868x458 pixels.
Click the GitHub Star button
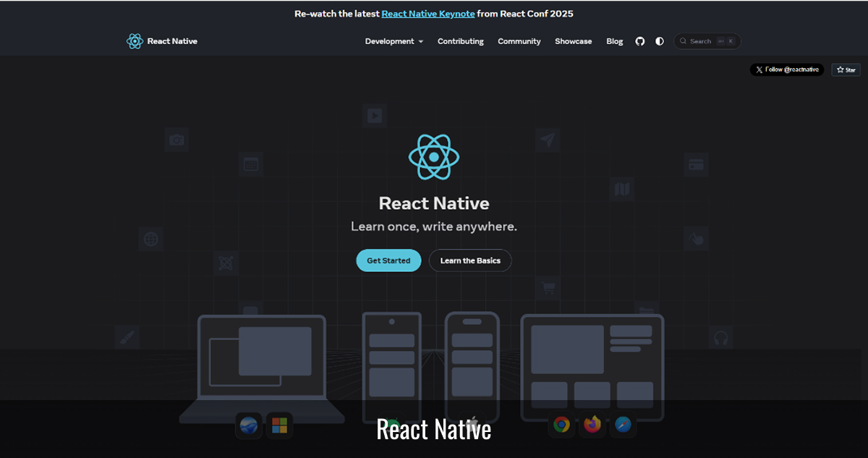pyautogui.click(x=846, y=69)
